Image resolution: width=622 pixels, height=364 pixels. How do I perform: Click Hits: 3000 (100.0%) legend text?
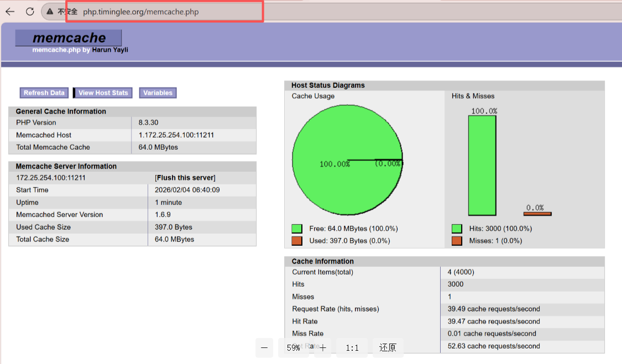pyautogui.click(x=500, y=228)
